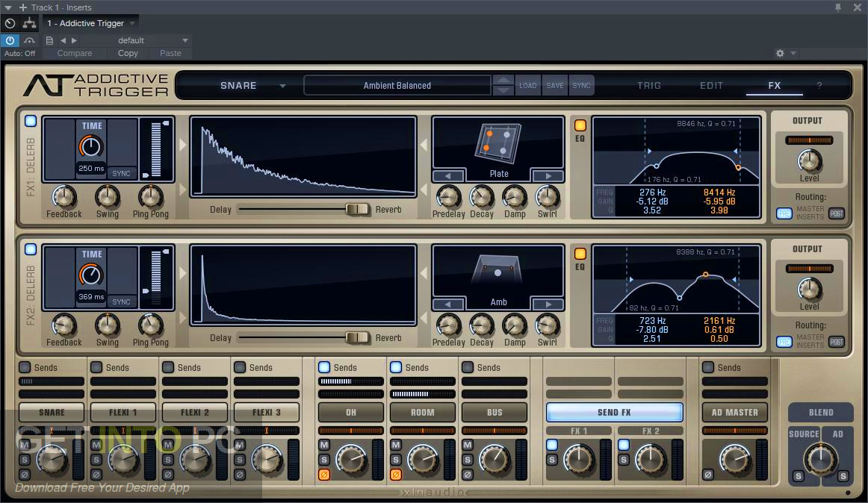The image size is (868, 503).
Task: Switch to the EDIT tab
Action: (x=711, y=86)
